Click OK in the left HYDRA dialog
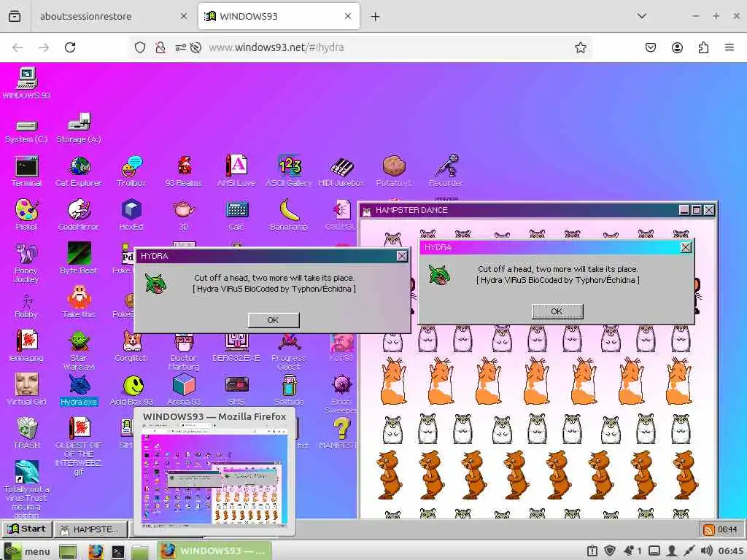Screen dimensions: 747x560 click(274, 320)
